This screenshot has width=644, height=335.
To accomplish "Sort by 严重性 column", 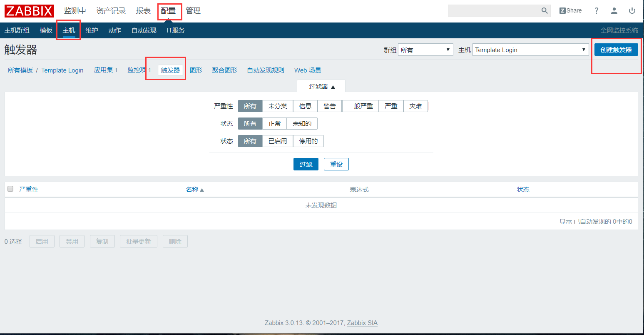I will [29, 190].
